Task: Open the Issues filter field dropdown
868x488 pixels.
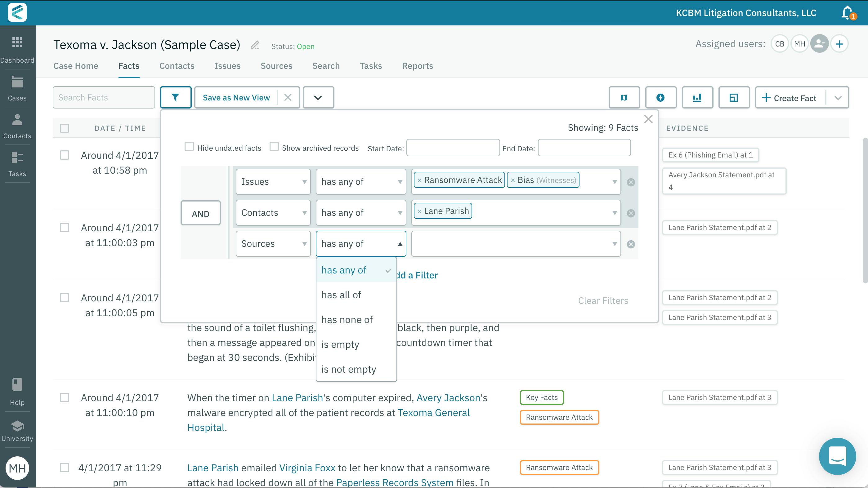Action: (x=273, y=181)
